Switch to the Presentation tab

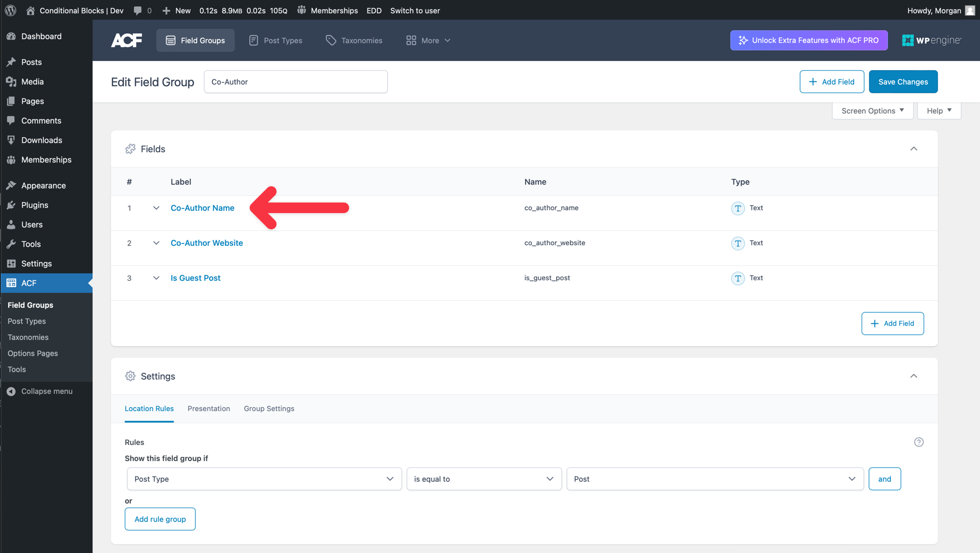tap(209, 408)
